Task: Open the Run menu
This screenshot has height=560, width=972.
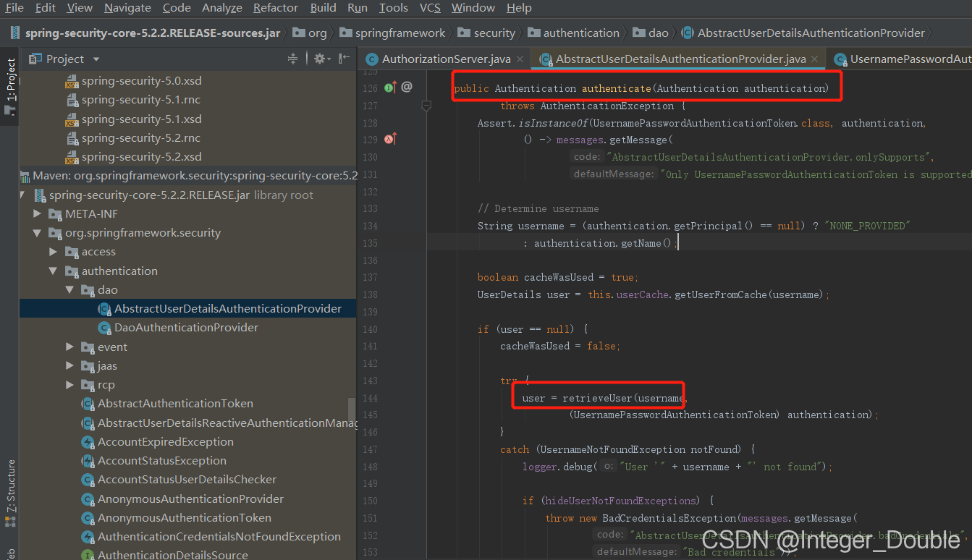Action: pyautogui.click(x=358, y=8)
